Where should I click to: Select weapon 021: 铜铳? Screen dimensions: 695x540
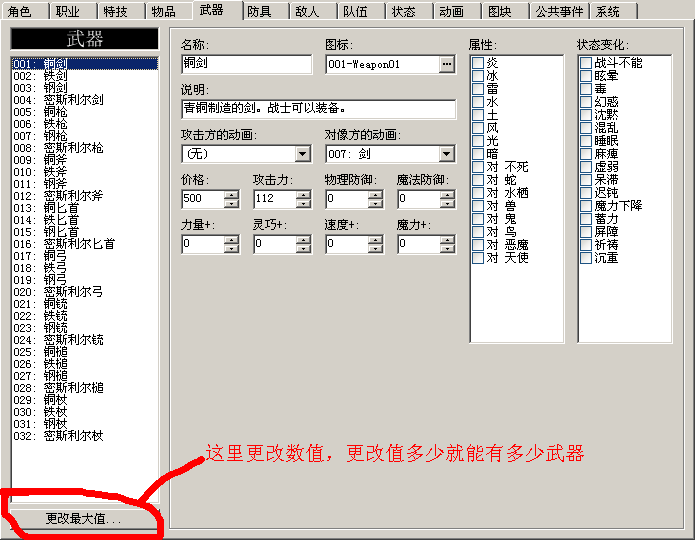85,304
